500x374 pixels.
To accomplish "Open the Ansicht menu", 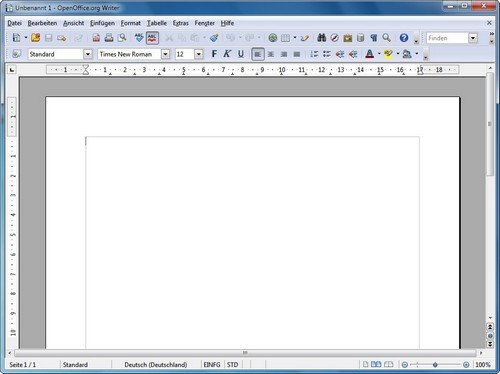I will tap(74, 23).
